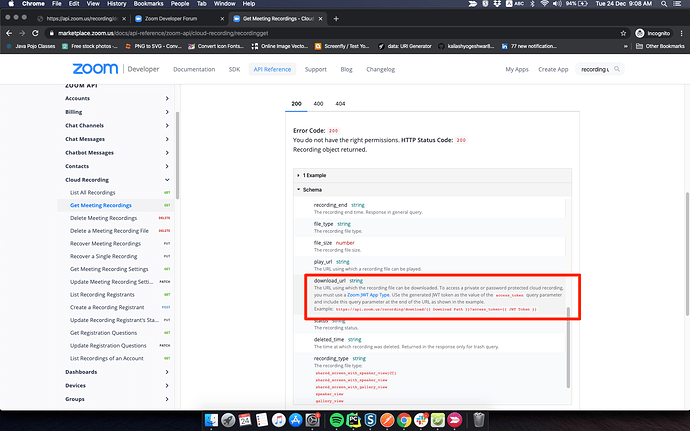This screenshot has height=431, width=690.
Task: Open the Incognito profile badge
Action: click(x=653, y=33)
